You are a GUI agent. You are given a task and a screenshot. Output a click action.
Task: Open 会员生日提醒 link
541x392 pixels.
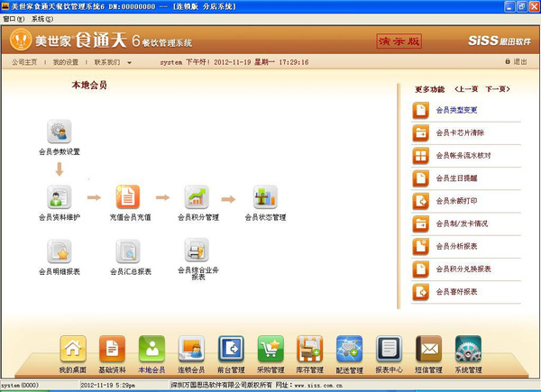click(x=456, y=178)
